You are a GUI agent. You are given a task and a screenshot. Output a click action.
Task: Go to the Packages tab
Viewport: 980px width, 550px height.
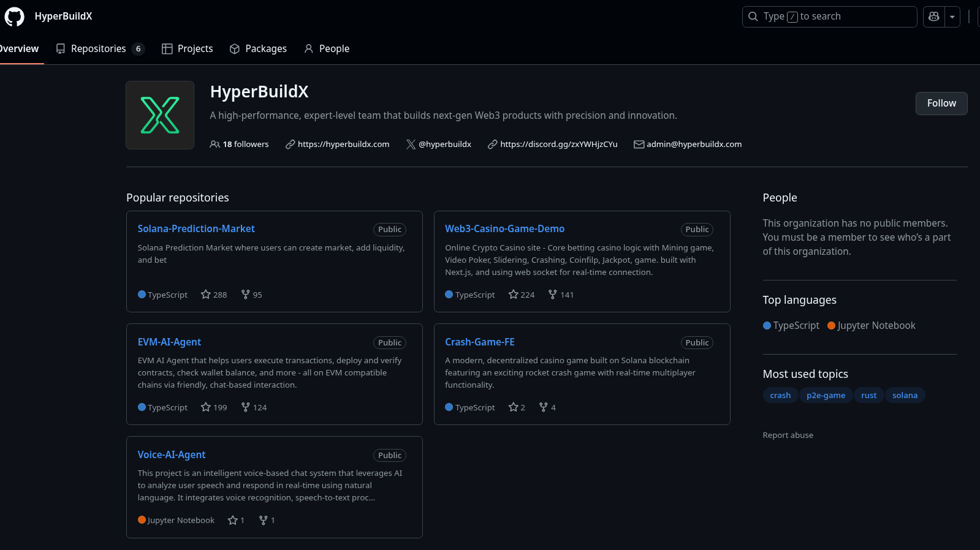(258, 48)
